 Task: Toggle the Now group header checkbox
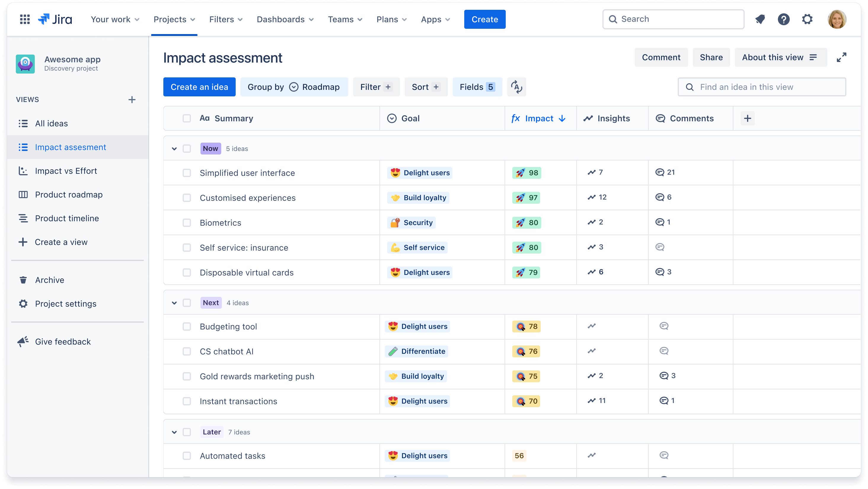[187, 149]
